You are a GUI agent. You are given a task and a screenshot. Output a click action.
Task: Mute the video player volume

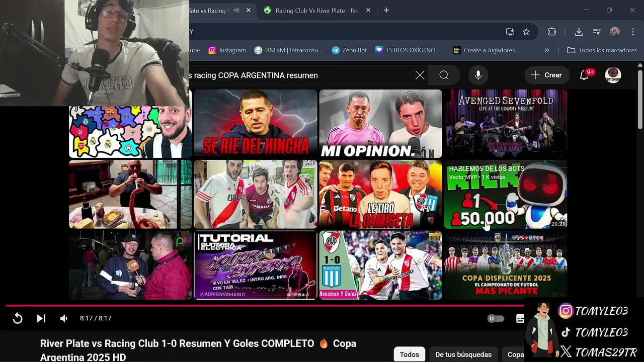64,318
